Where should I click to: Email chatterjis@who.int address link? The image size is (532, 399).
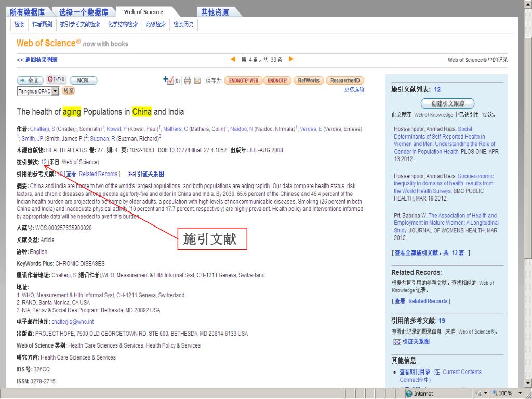pyautogui.click(x=72, y=322)
